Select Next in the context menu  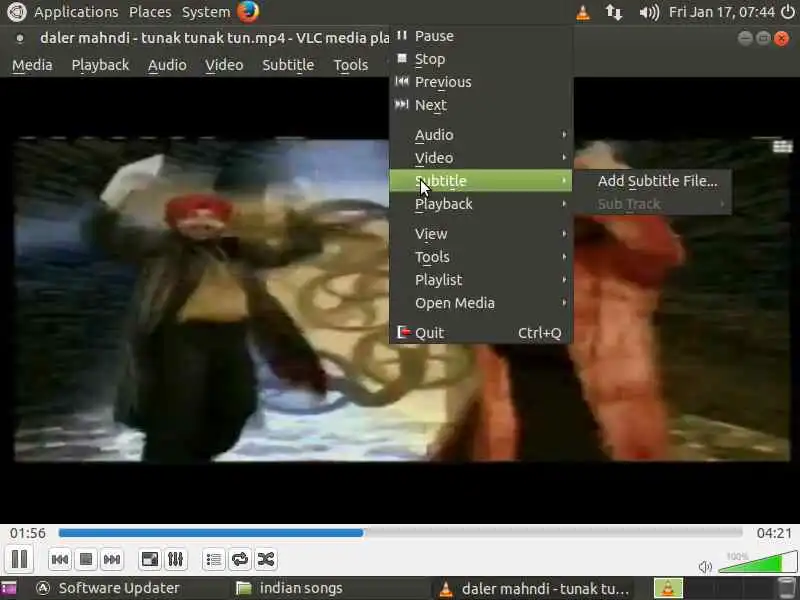(x=481, y=105)
